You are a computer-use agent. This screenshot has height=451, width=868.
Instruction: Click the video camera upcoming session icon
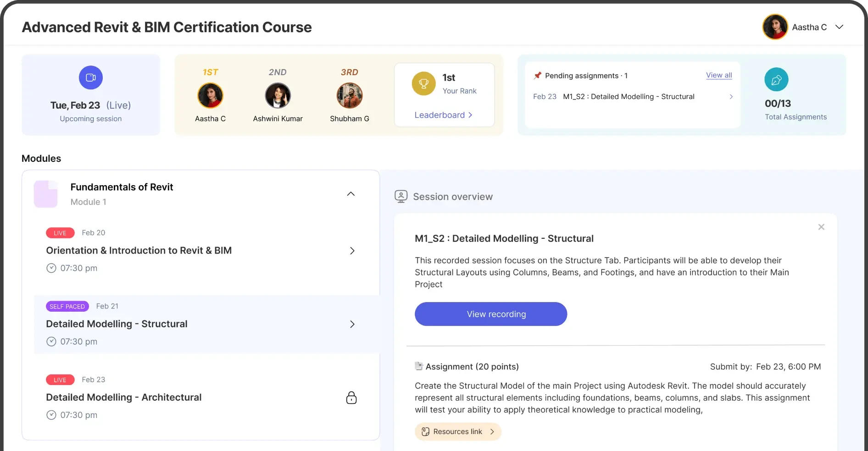point(91,77)
